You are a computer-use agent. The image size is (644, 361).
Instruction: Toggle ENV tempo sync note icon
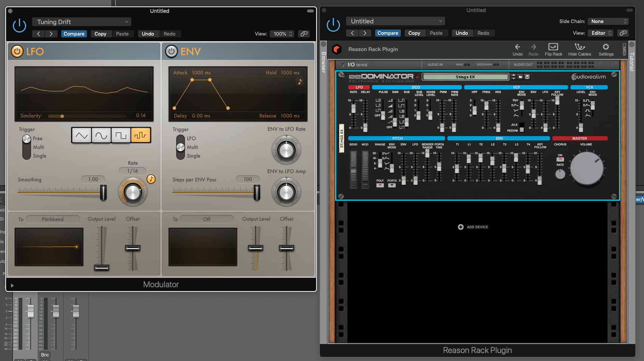300,82
